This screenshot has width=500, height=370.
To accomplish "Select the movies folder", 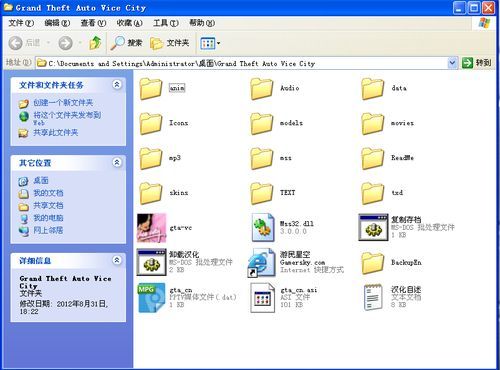I will coord(388,123).
